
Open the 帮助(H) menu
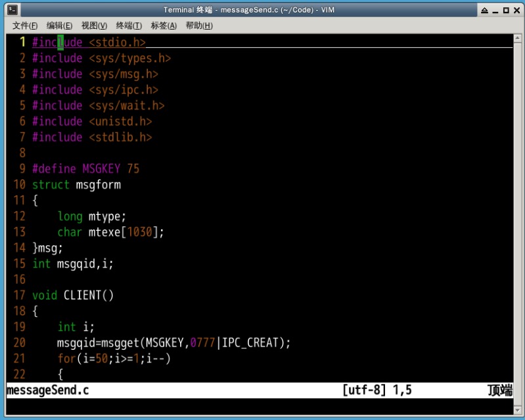coord(199,26)
